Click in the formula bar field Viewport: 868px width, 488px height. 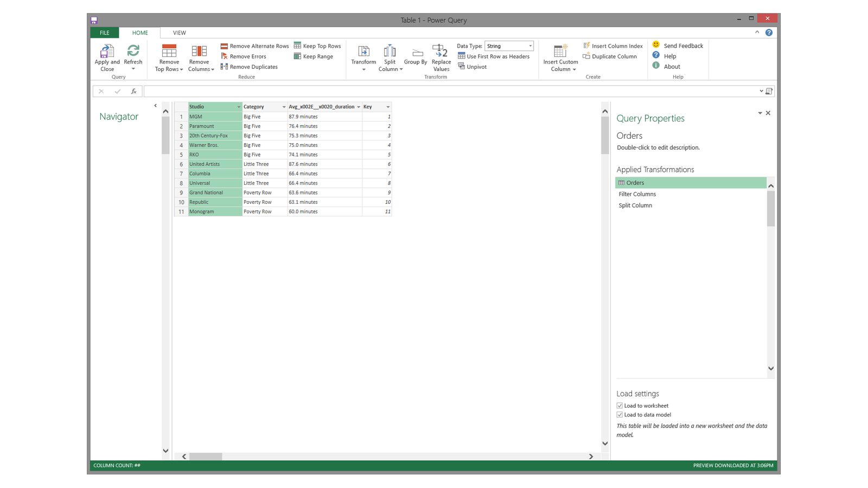451,91
